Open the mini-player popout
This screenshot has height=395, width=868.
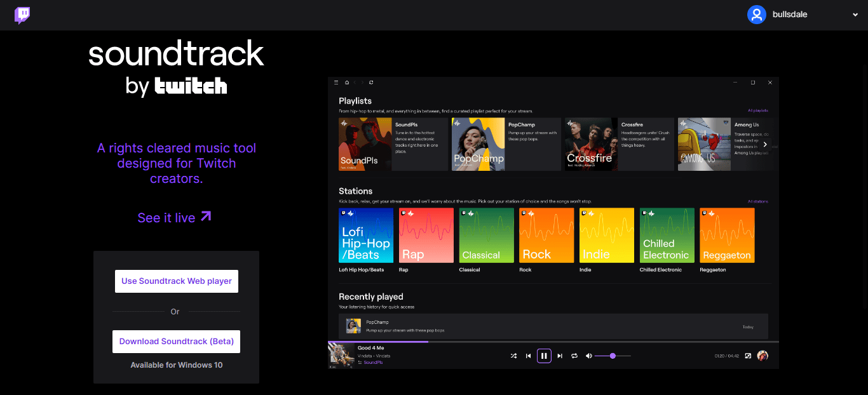coord(749,356)
